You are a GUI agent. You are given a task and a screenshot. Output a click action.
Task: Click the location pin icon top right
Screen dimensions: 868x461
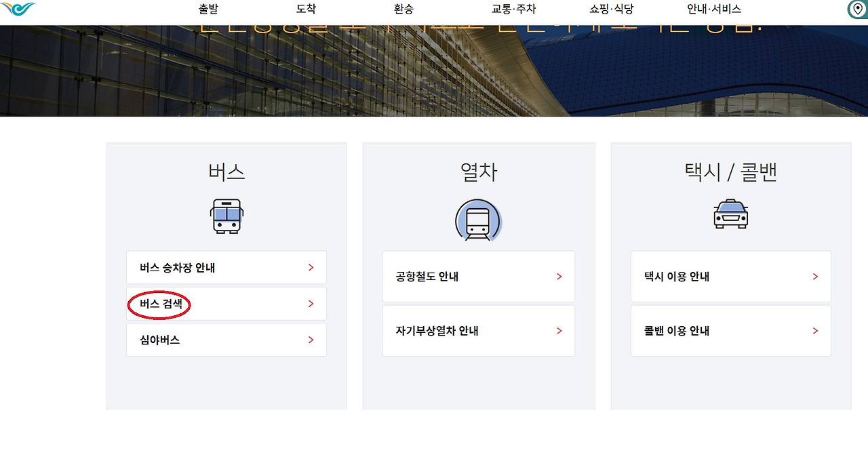pyautogui.click(x=856, y=10)
